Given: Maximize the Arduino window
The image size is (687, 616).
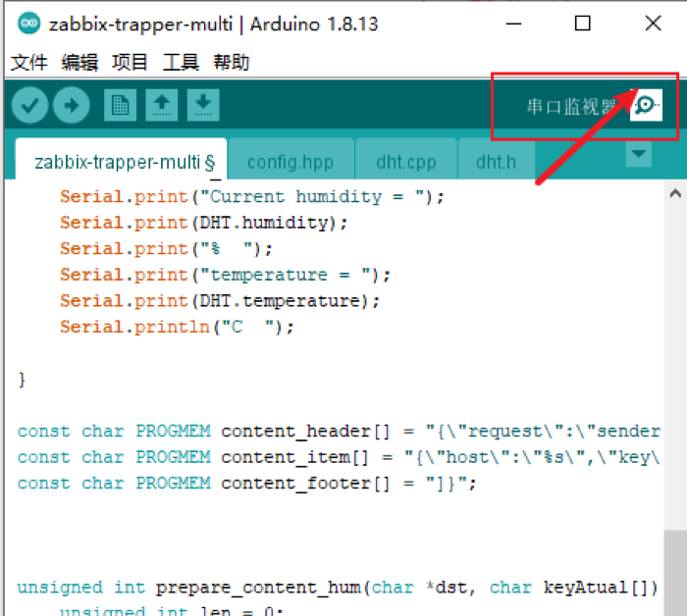Looking at the screenshot, I should (x=582, y=24).
